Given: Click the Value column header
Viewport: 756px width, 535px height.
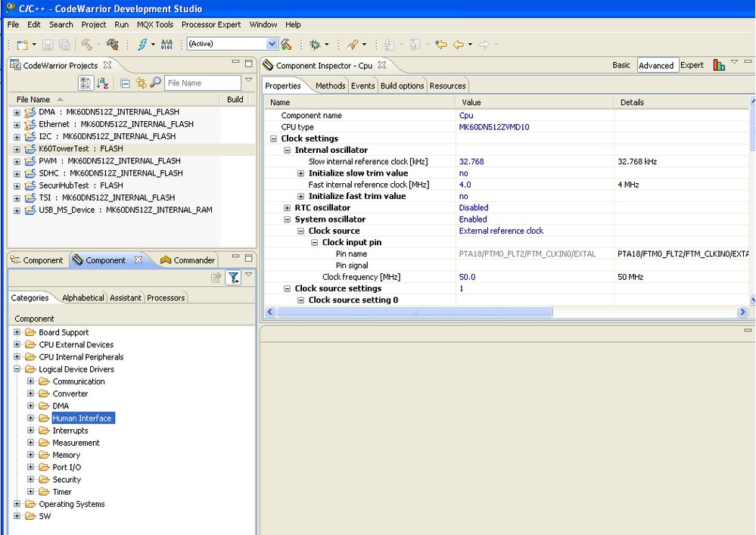Looking at the screenshot, I should coord(535,102).
